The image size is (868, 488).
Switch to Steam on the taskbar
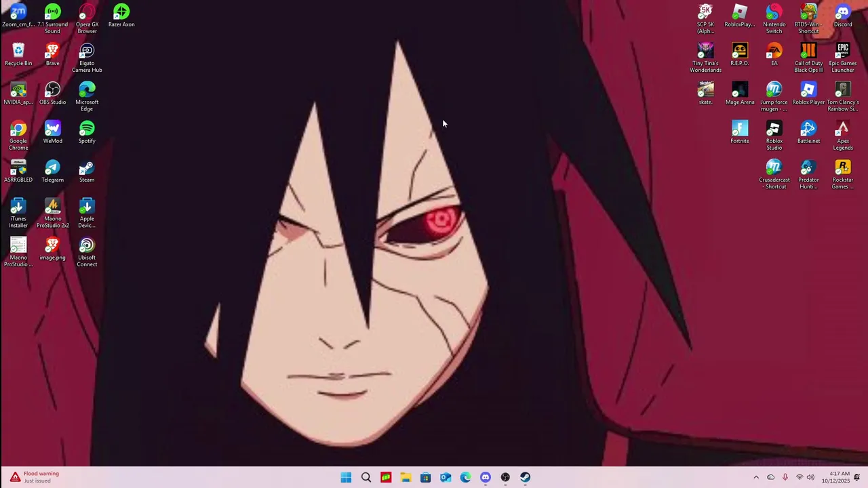[x=525, y=477]
